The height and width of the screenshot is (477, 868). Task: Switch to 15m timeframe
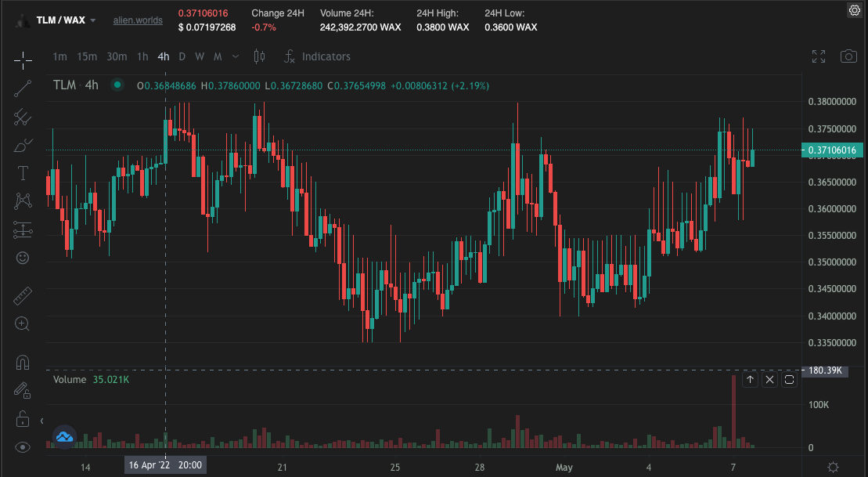(87, 56)
